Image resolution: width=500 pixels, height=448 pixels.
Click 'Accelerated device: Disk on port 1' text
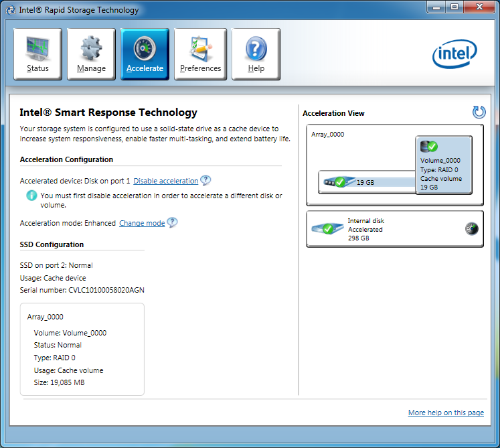75,181
